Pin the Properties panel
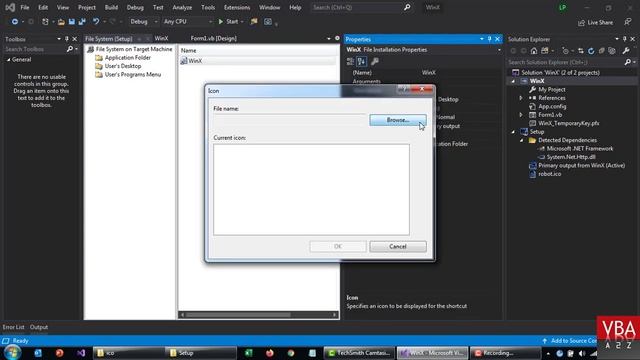This screenshot has height=360, width=640. point(489,39)
